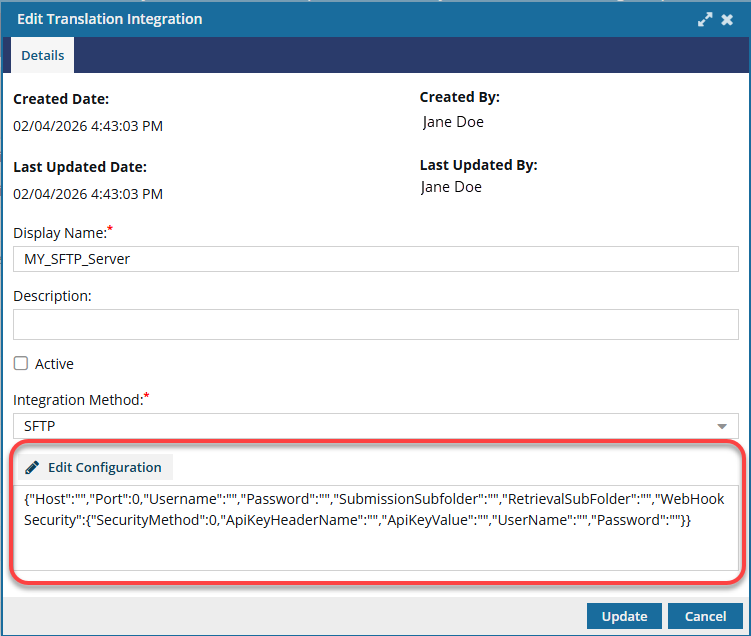Click the pencil icon beside Edit Configuration
The image size is (751, 636).
click(x=32, y=467)
